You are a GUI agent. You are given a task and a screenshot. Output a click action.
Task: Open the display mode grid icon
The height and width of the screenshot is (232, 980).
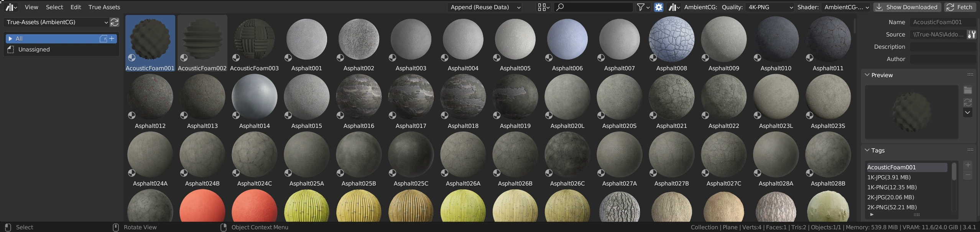click(543, 7)
